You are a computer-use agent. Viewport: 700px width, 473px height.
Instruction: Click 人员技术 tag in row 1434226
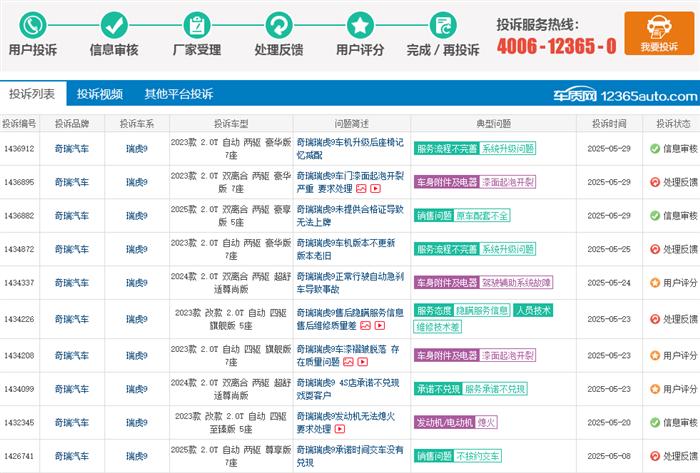533,311
